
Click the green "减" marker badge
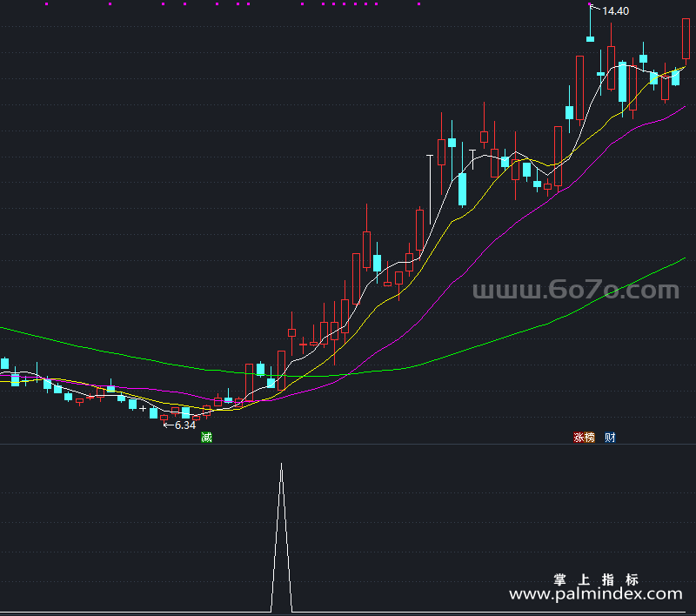point(206,437)
